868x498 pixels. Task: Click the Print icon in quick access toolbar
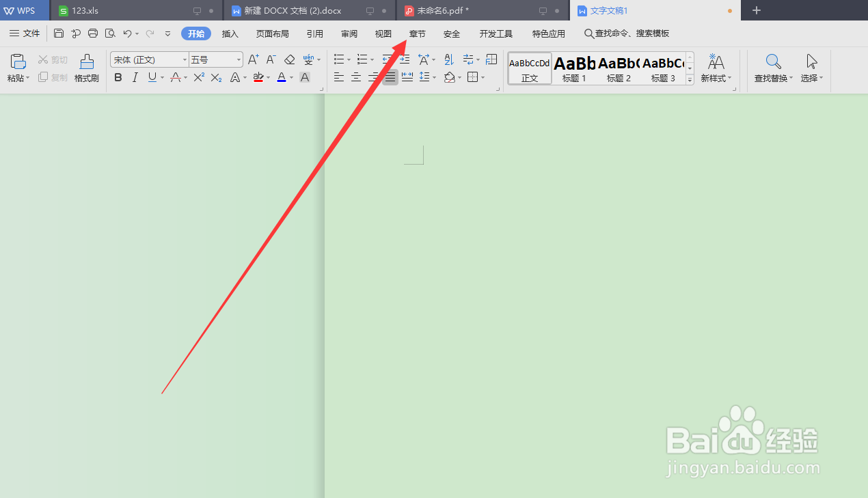(x=93, y=33)
